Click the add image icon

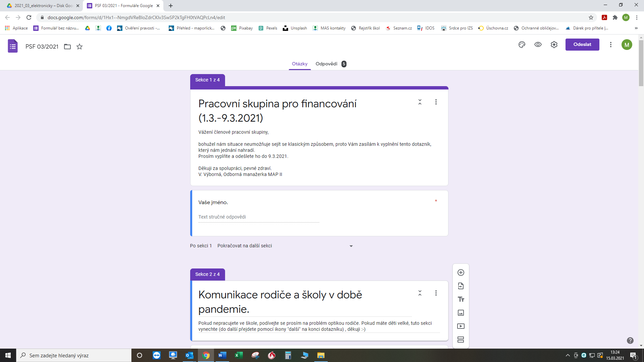pos(461,313)
